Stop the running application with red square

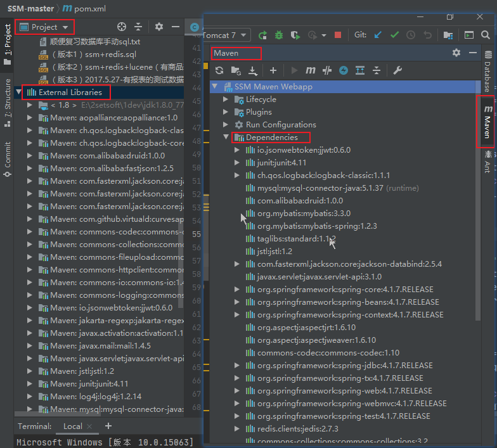coord(338,35)
